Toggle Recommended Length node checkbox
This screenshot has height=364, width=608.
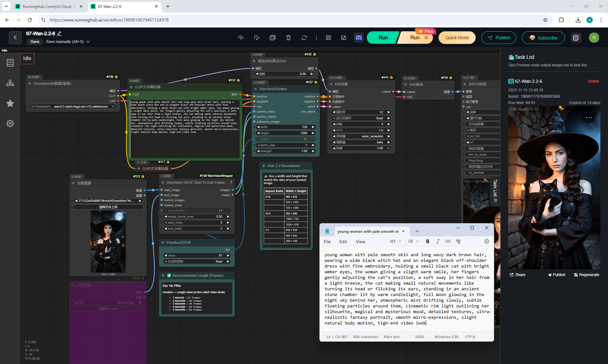point(169,275)
